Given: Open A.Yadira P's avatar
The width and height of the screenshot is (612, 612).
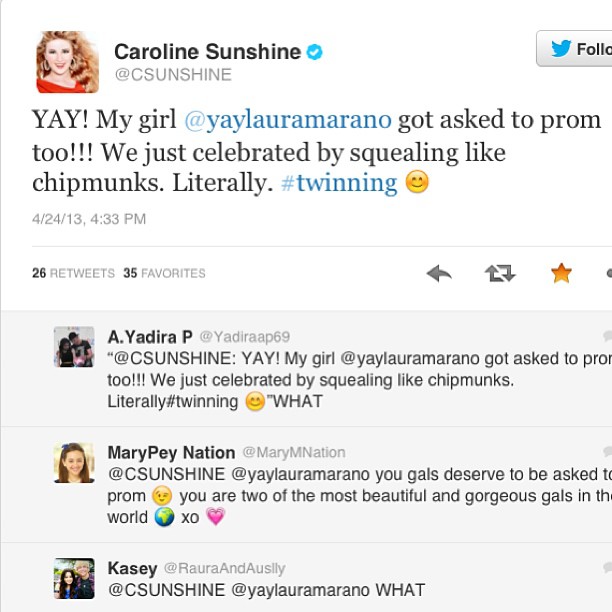Looking at the screenshot, I should coord(74,347).
